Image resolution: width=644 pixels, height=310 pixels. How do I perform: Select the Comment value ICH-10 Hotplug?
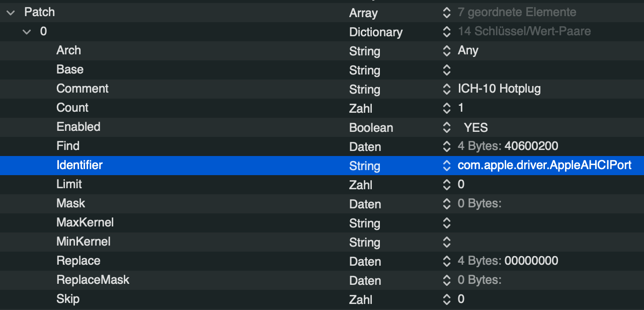[x=499, y=89]
